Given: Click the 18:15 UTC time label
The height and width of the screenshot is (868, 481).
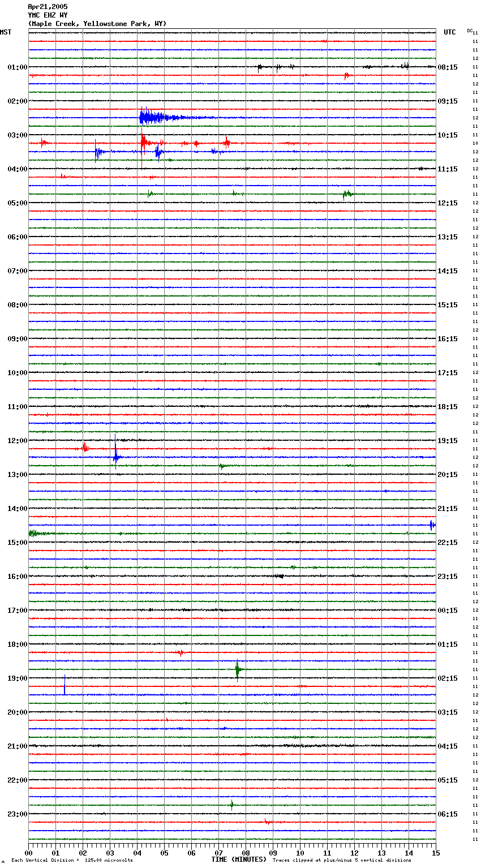Looking at the screenshot, I should [x=448, y=407].
